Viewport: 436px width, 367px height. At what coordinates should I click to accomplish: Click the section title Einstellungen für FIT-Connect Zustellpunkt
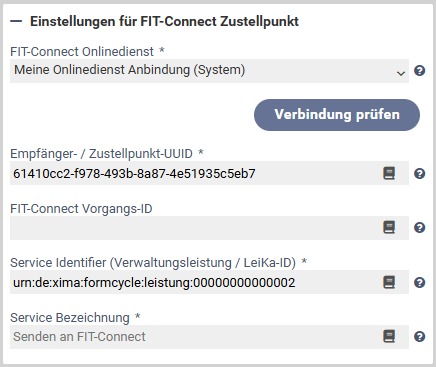tap(164, 22)
